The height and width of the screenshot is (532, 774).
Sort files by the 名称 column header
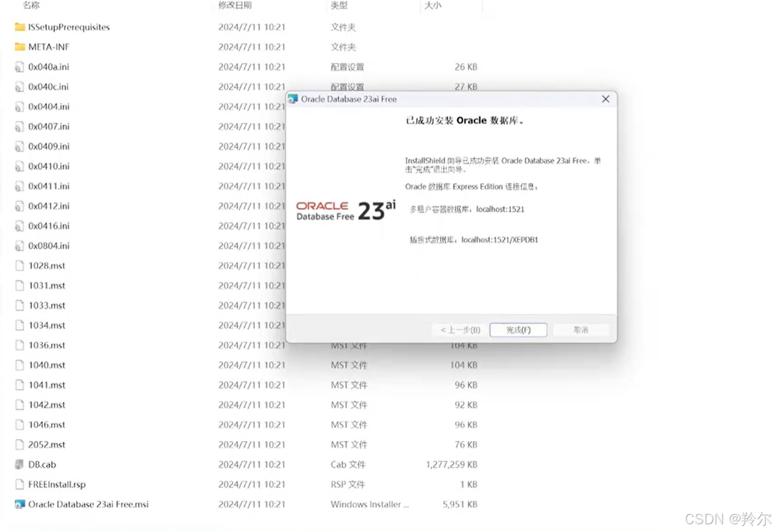(31, 5)
